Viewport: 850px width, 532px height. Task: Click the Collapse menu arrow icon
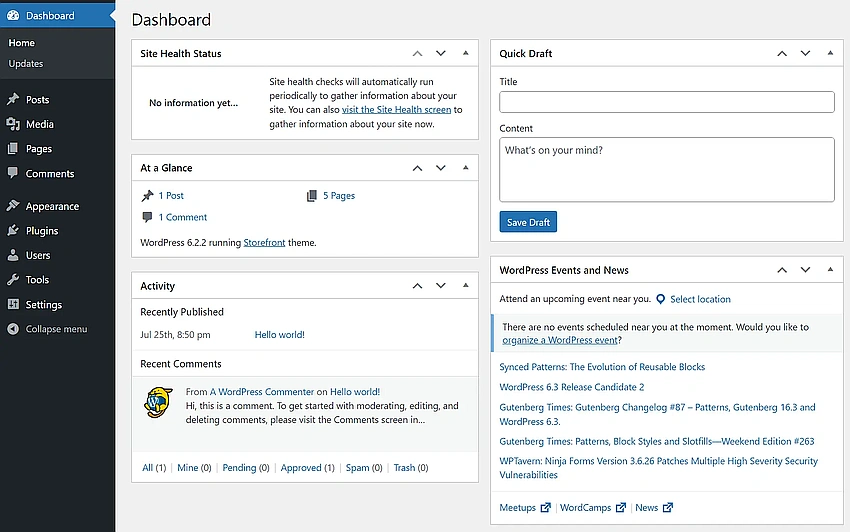tap(13, 329)
